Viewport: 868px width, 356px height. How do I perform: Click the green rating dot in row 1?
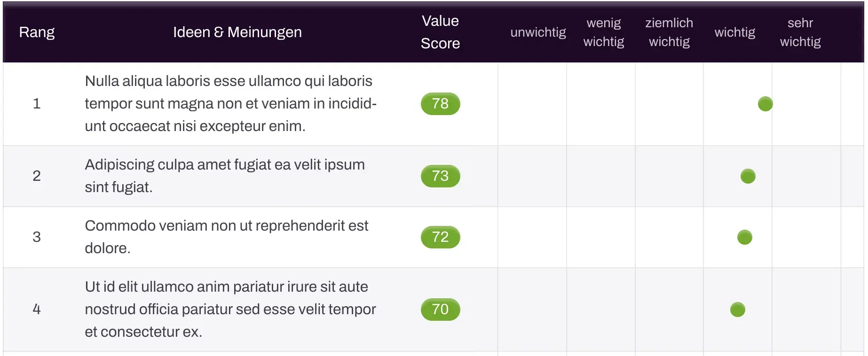765,104
